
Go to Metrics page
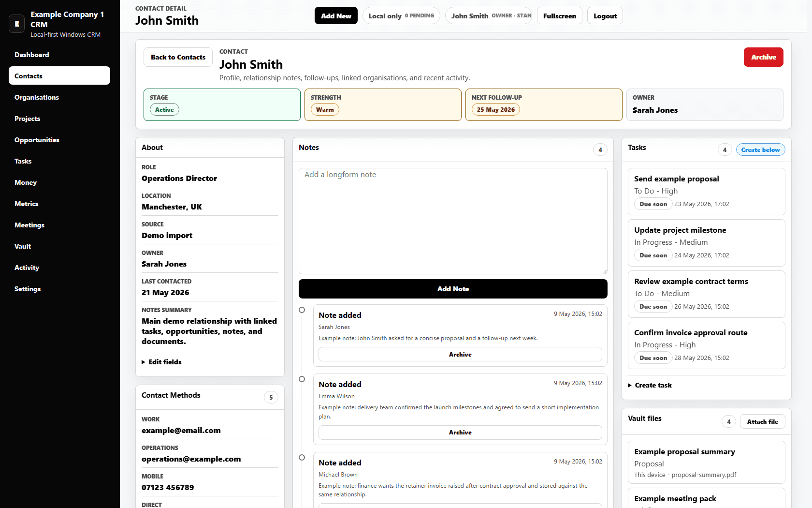[59, 204]
